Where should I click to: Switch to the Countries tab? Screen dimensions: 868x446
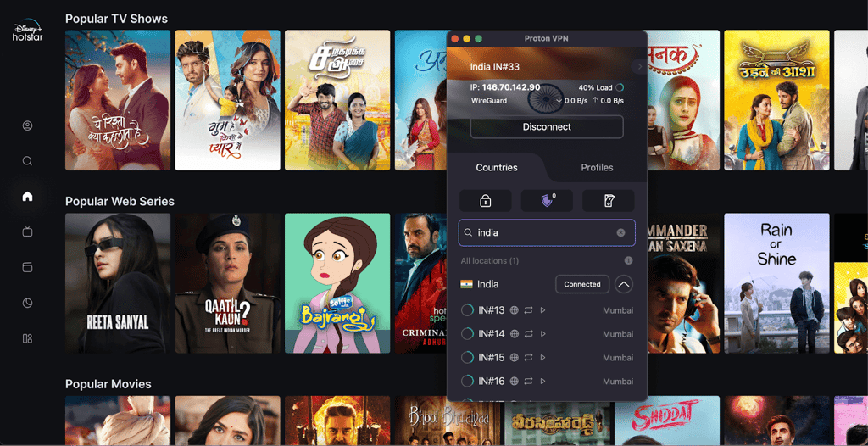click(497, 167)
